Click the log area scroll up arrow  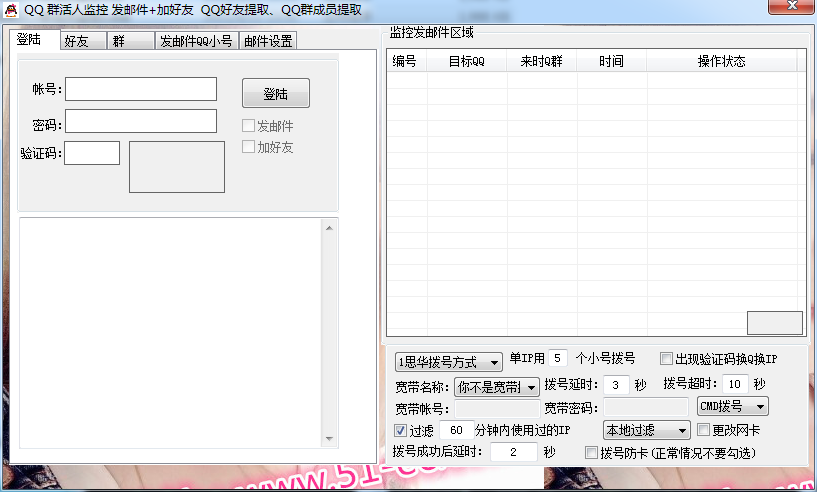(329, 228)
